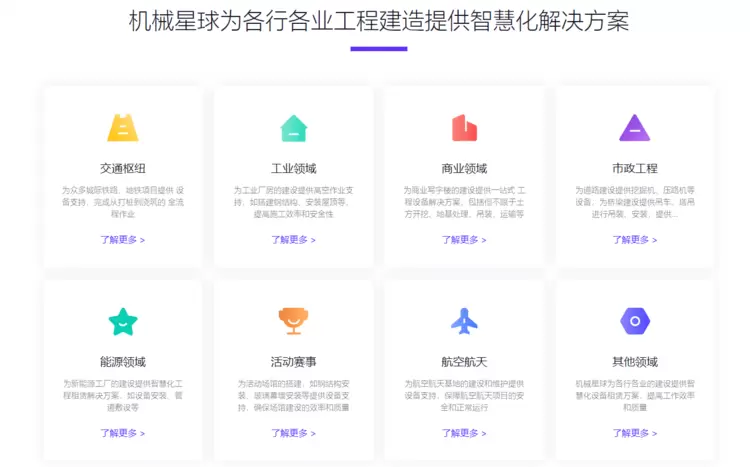Click the red 商业领域 building icon
Screen dimensions: 750x467
coord(464,128)
